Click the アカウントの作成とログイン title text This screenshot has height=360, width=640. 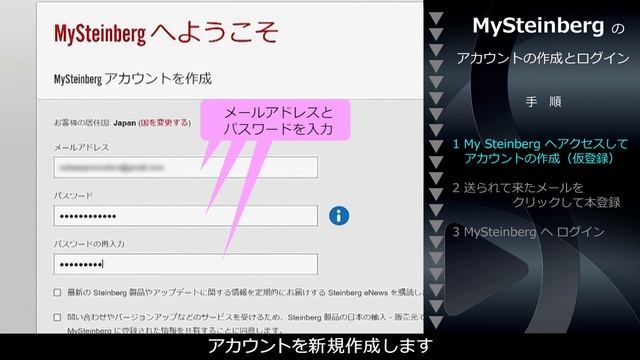click(x=543, y=58)
